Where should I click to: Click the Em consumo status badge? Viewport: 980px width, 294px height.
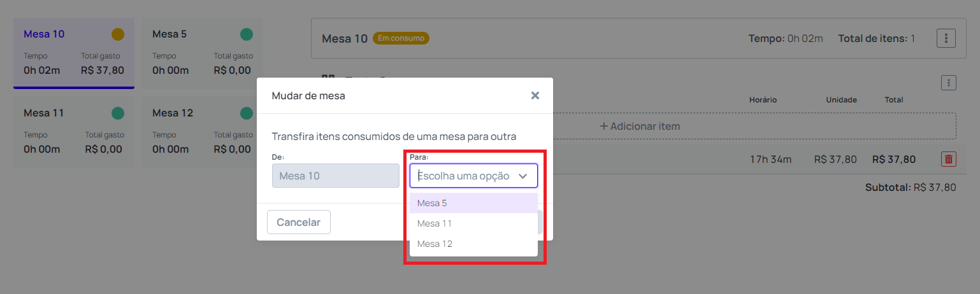[401, 38]
